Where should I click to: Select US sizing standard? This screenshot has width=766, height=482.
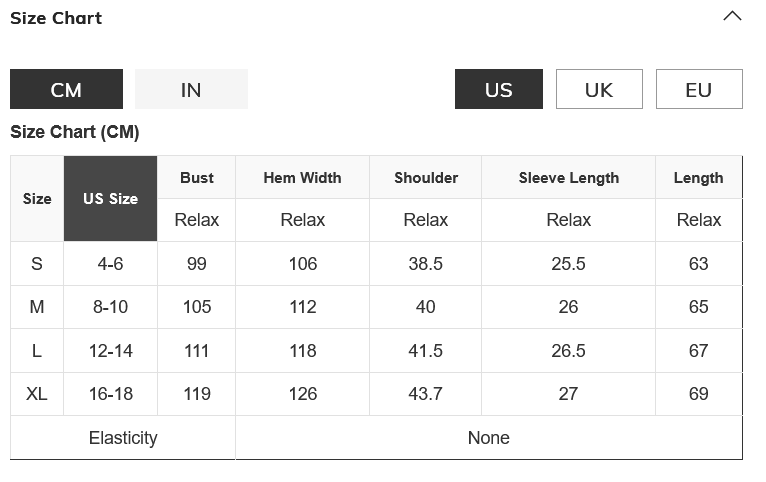pyautogui.click(x=498, y=89)
